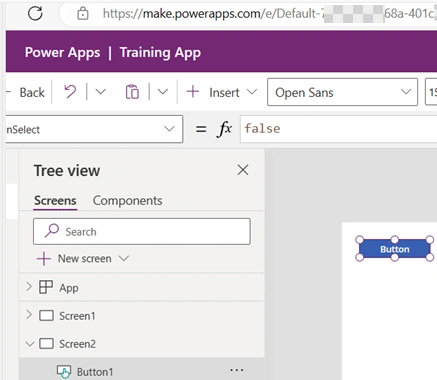The image size is (437, 380).
Task: Select App in the tree view
Action: (69, 288)
